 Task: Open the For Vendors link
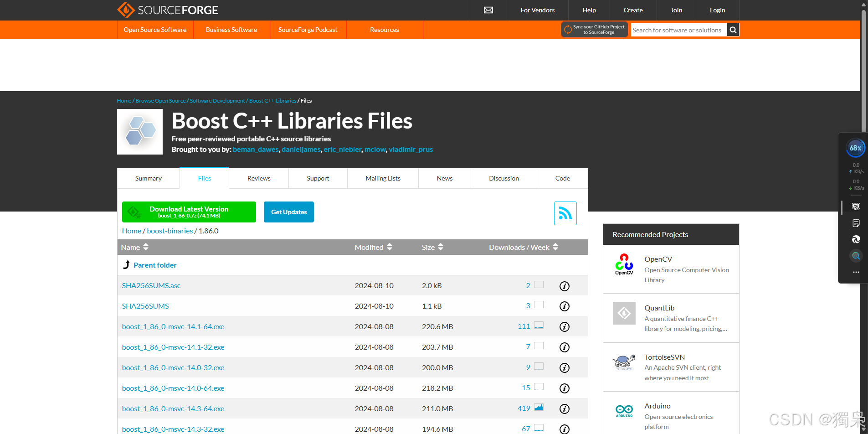pyautogui.click(x=538, y=10)
